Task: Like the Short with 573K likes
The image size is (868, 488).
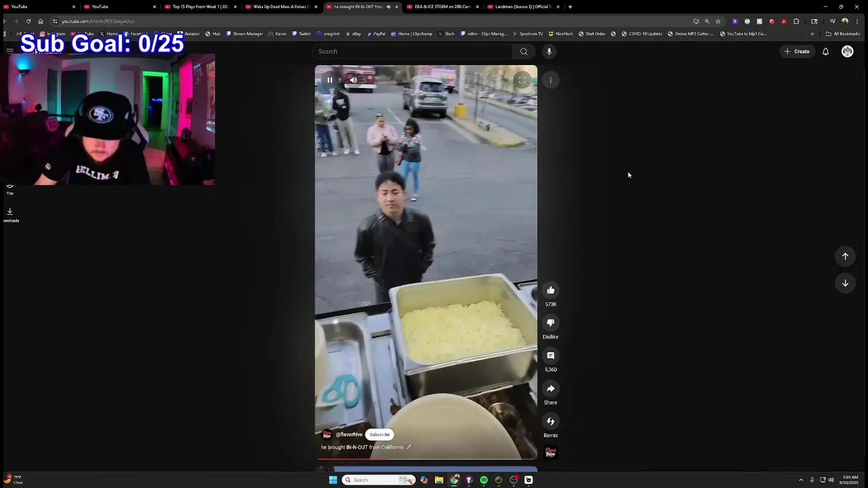Action: tap(551, 290)
